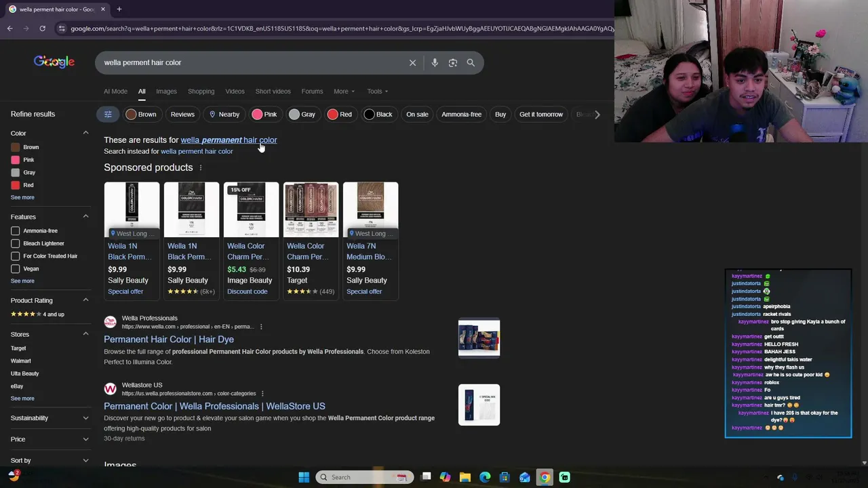Apply the On sale filter chip

[x=417, y=115]
